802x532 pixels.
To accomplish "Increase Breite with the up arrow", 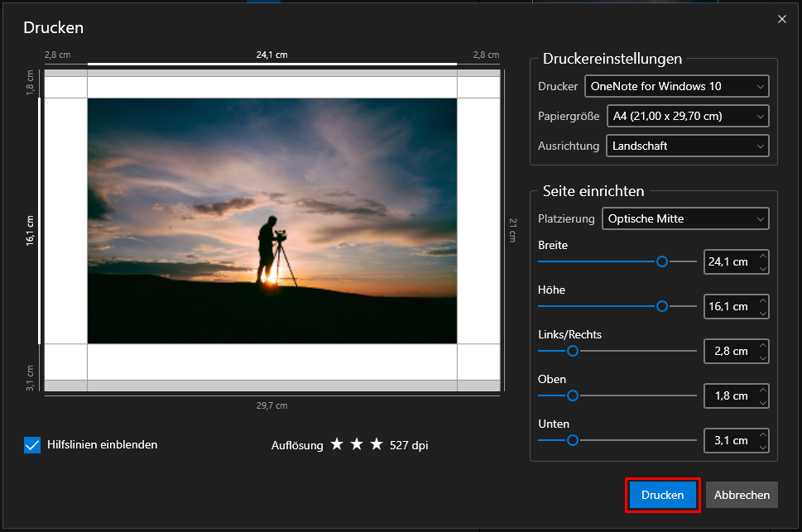I will click(x=763, y=256).
